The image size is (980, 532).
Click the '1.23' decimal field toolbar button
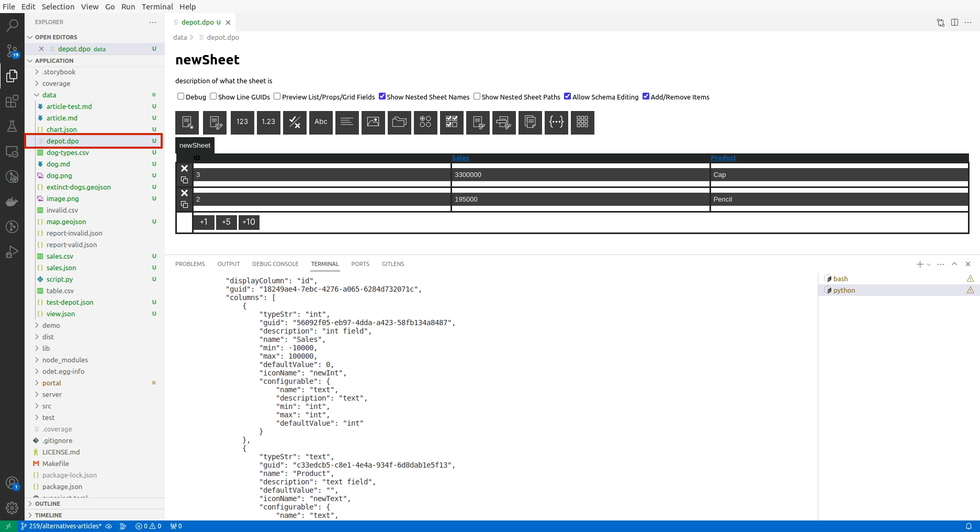coord(268,123)
